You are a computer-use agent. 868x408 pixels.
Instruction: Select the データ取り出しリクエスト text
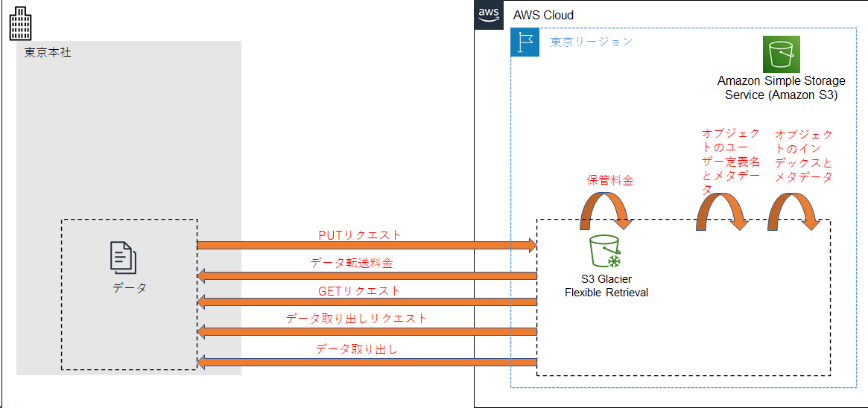(x=357, y=319)
